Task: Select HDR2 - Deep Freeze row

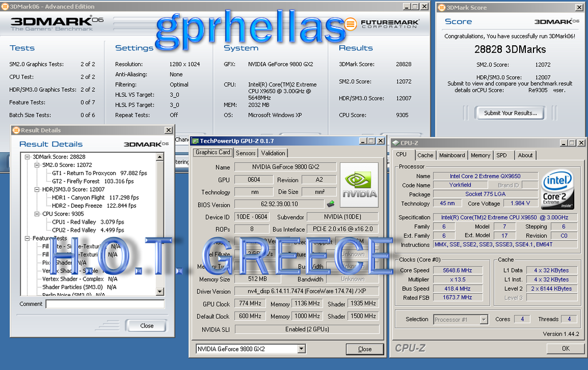Action: click(94, 205)
